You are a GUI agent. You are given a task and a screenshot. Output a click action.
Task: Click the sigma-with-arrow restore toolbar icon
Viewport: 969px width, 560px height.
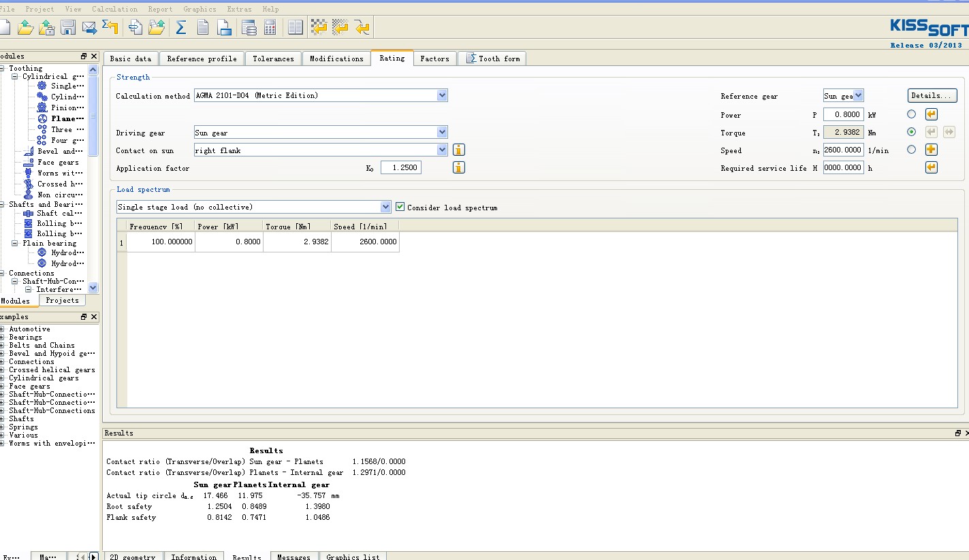(x=110, y=27)
